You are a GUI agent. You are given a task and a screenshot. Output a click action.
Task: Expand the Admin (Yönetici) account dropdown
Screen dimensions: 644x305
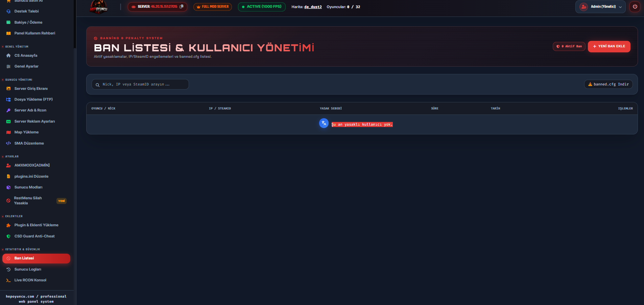pos(600,7)
